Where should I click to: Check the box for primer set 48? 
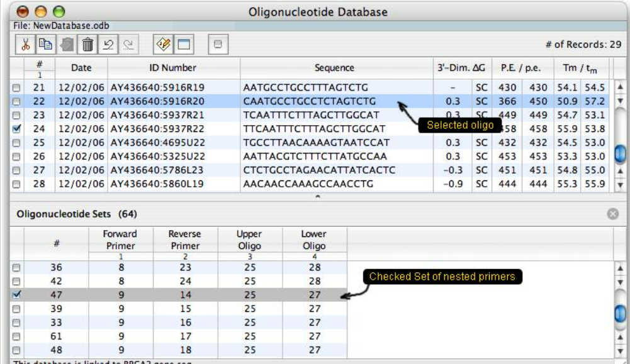click(x=16, y=350)
